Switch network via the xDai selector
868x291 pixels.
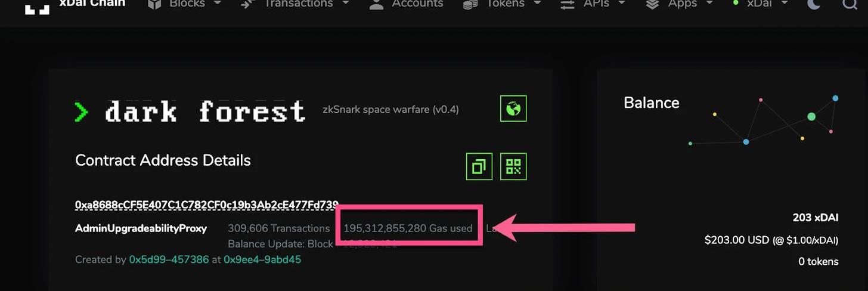760,4
